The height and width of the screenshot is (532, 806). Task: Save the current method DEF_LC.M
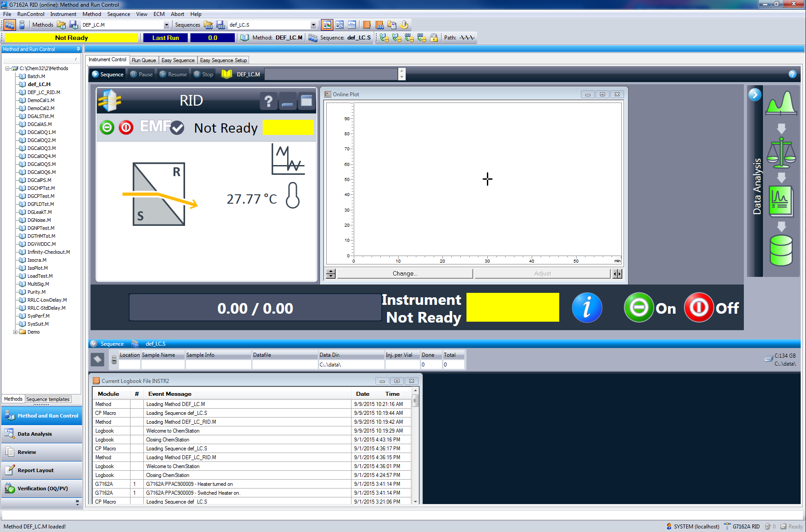click(74, 25)
